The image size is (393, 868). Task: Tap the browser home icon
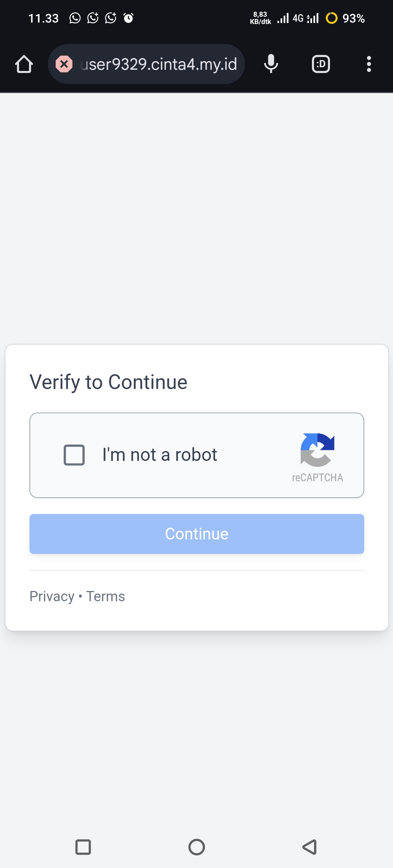pyautogui.click(x=24, y=64)
